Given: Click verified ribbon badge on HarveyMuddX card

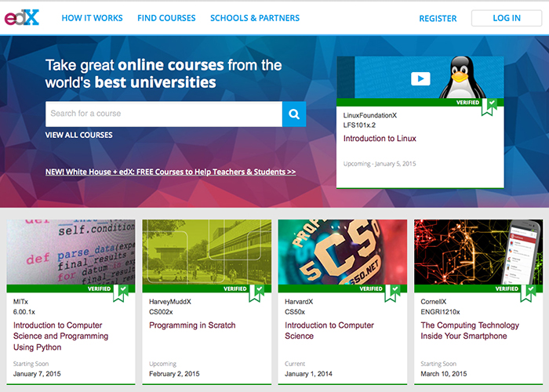Looking at the screenshot, I should 256,293.
